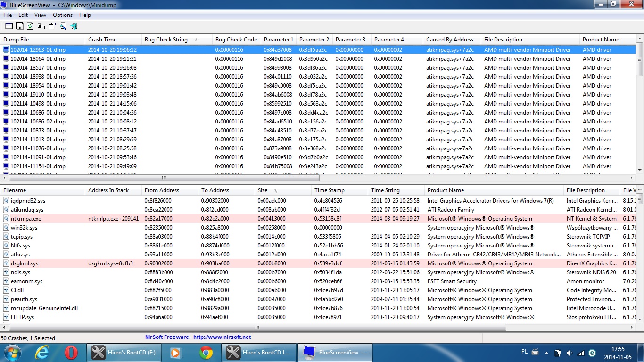Open the media player taskbar icon
This screenshot has height=362, width=644.
tap(176, 353)
